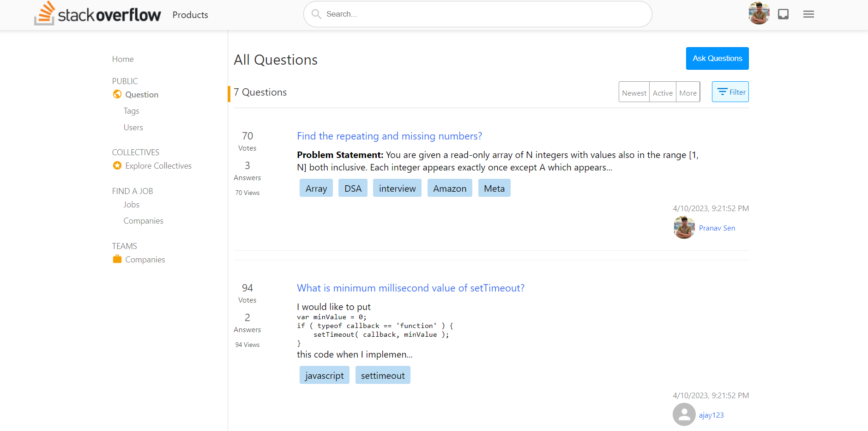
Task: Switch sorting to Active questions
Action: click(x=663, y=92)
